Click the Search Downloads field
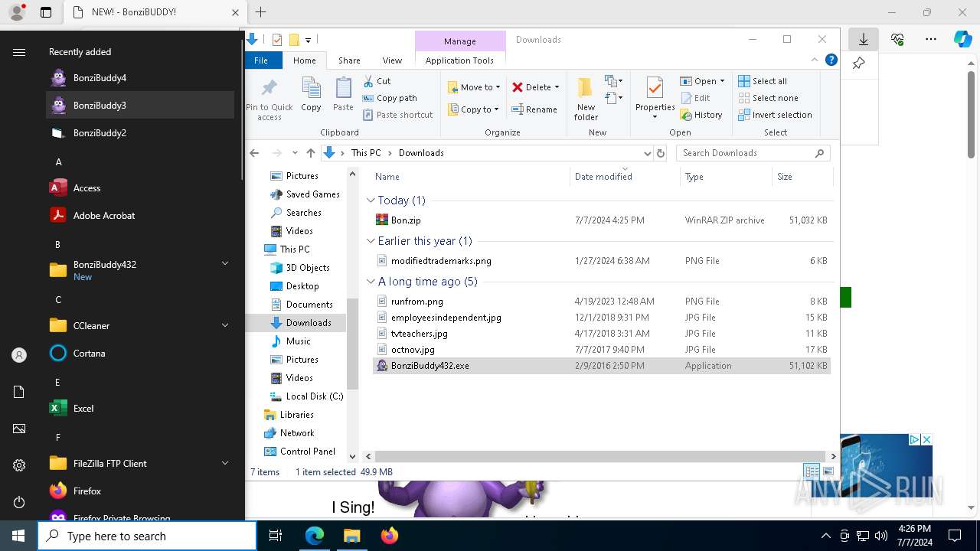This screenshot has height=551, width=980. 753,153
